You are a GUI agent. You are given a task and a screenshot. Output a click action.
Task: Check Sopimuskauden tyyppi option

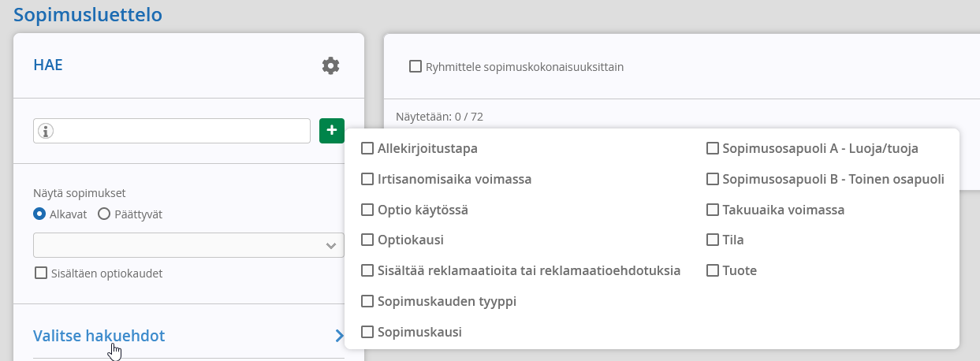point(367,301)
